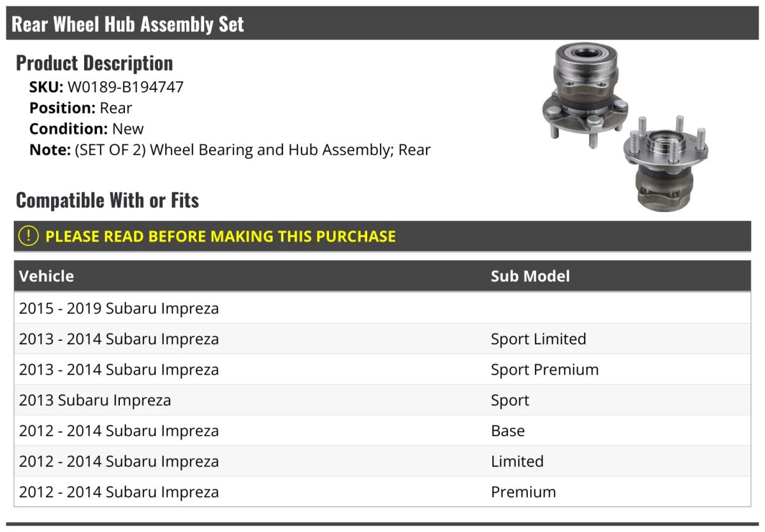
Task: Select the Sport Premium sub model cell
Action: (544, 370)
